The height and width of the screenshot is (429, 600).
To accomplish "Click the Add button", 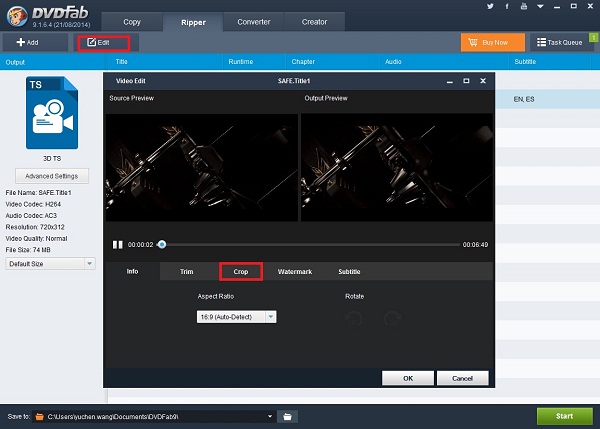I will coord(35,42).
